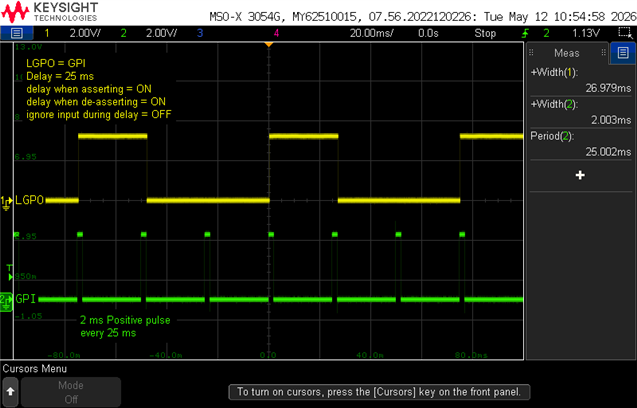Click sidebar drag handle right of Meas
The height and width of the screenshot is (408, 637).
pos(604,53)
